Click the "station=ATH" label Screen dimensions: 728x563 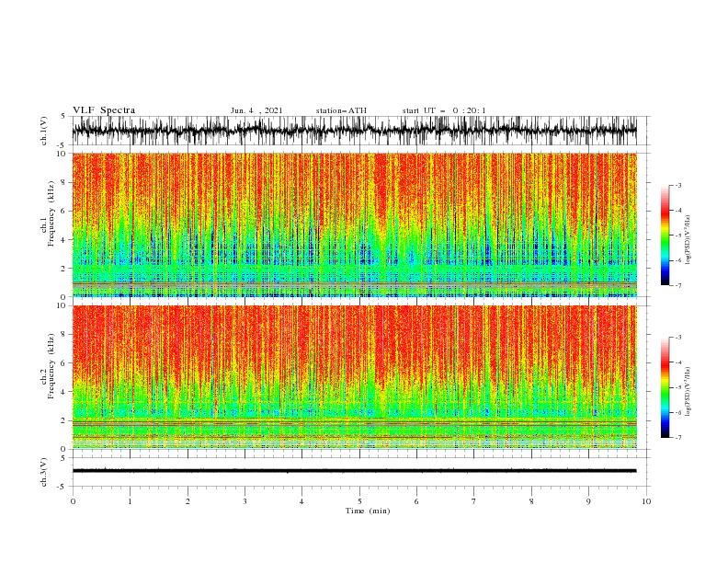coord(341,110)
